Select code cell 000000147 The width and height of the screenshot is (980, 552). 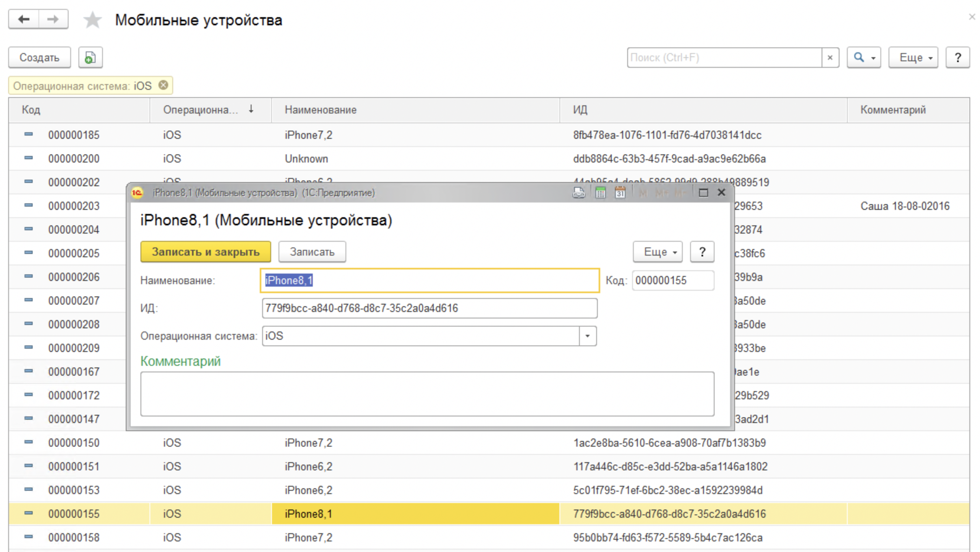(74, 418)
